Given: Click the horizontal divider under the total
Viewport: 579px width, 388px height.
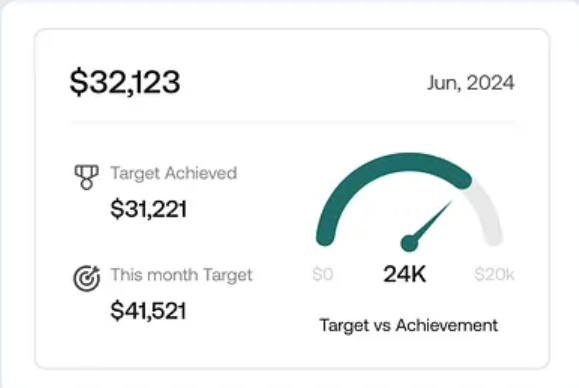Looking at the screenshot, I should 292,122.
